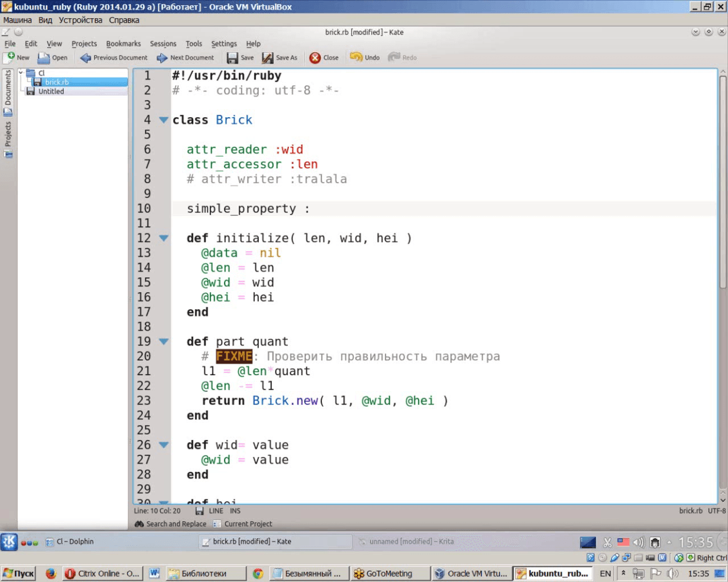Collapse the class Brick fold arrow
The image size is (728, 582).
(x=163, y=120)
